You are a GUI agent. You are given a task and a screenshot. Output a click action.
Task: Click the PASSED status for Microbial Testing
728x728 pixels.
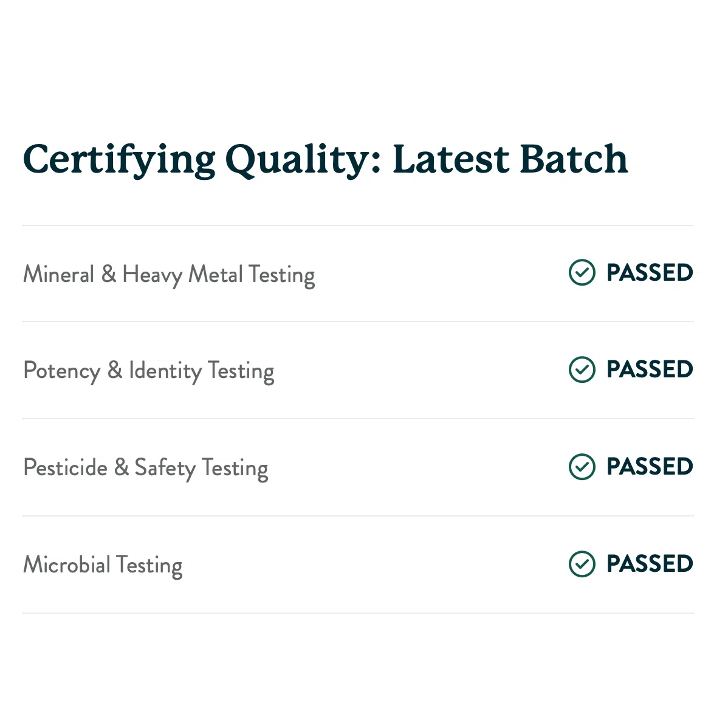point(650,564)
